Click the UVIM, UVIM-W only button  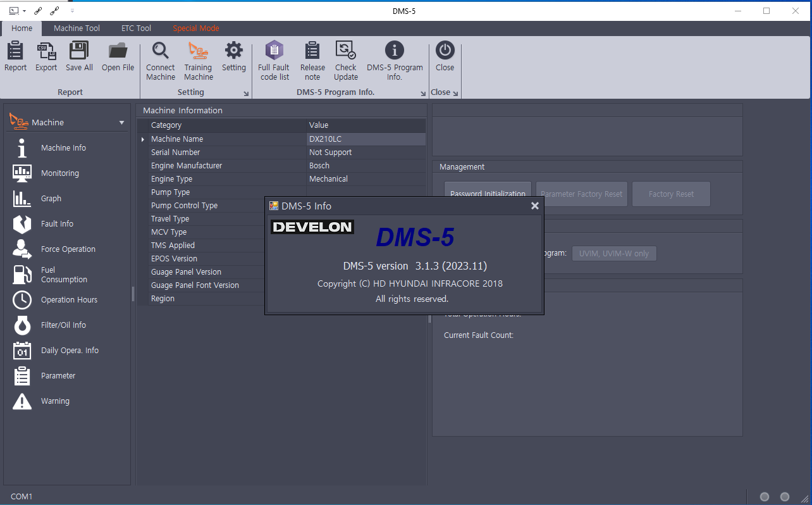[614, 253]
